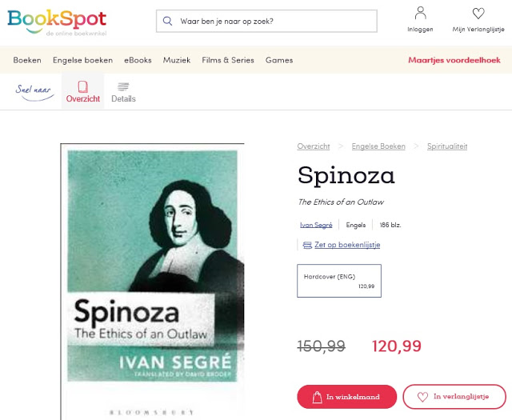Screen dimensions: 512x420
Task: Open the Boeken menu
Action: (x=27, y=60)
